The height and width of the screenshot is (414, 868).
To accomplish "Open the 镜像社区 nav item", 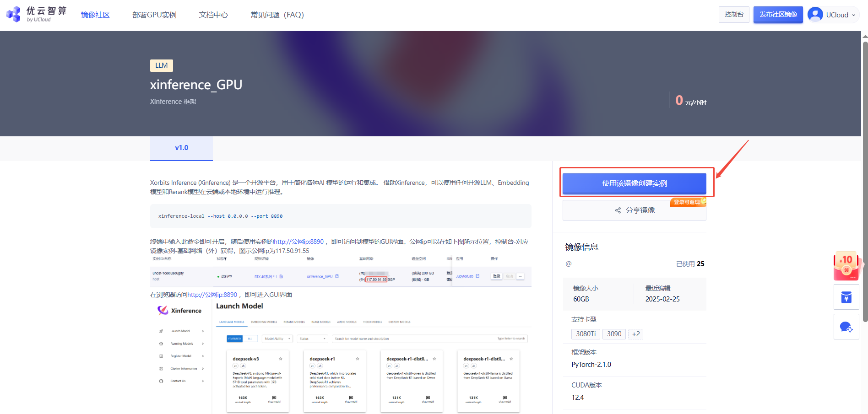I will (95, 15).
